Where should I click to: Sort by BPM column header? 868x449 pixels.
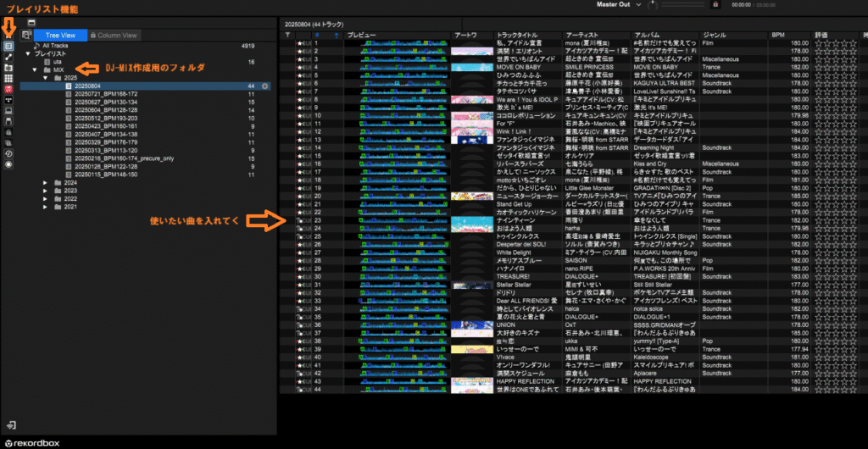(791, 36)
